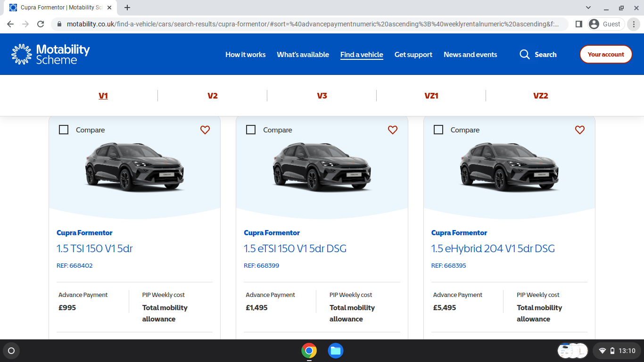Click the £5,495 advance payment
The image size is (644, 362).
[445, 307]
